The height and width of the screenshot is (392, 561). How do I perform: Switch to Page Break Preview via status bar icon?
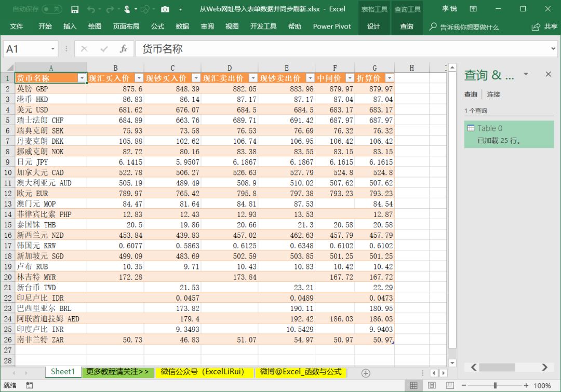pos(450,385)
